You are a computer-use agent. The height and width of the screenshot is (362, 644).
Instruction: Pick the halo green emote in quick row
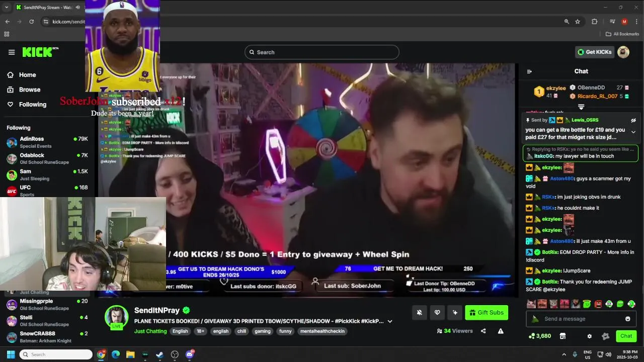[x=587, y=304]
